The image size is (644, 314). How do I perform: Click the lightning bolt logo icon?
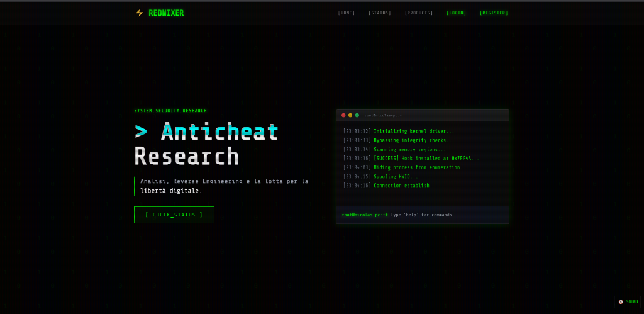point(139,13)
